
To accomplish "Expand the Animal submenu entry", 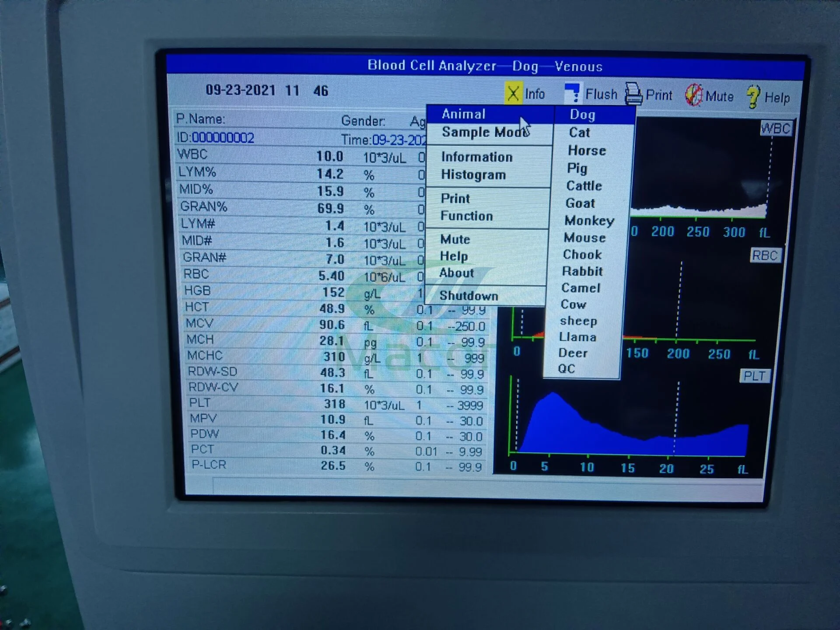I will [464, 114].
